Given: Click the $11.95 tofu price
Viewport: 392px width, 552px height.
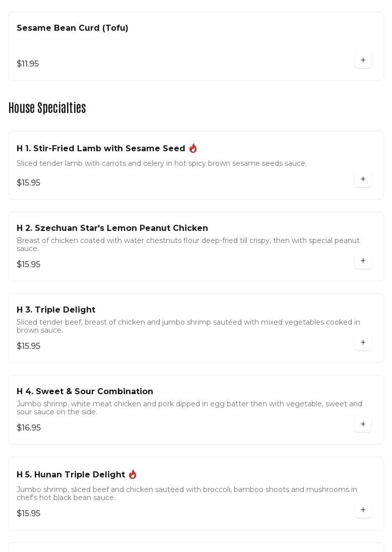Looking at the screenshot, I should [x=28, y=64].
